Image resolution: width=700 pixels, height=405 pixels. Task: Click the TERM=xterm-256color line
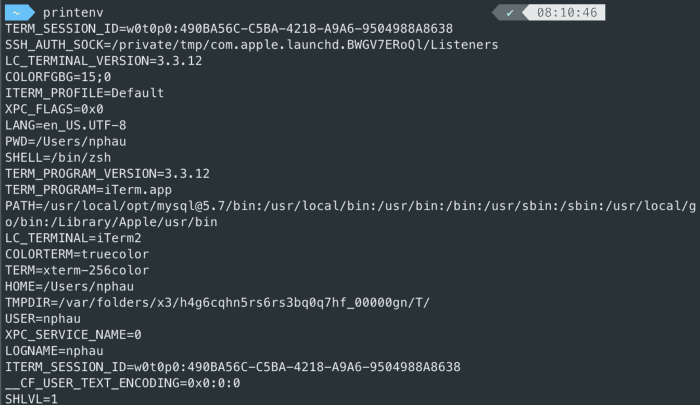77,269
